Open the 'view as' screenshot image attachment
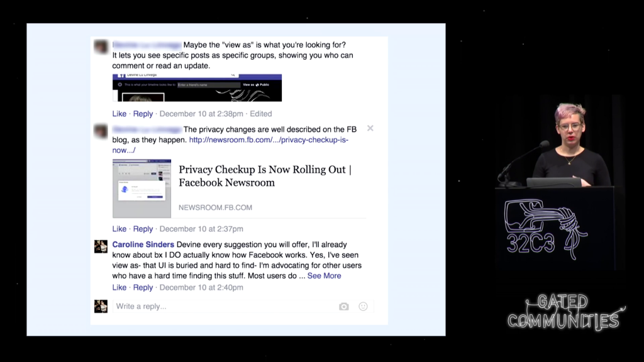Screen dimensions: 644x362 coord(197,88)
